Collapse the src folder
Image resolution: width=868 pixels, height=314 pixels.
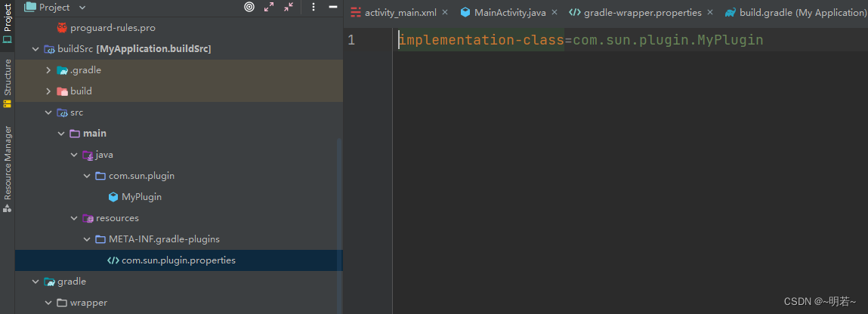pos(48,112)
